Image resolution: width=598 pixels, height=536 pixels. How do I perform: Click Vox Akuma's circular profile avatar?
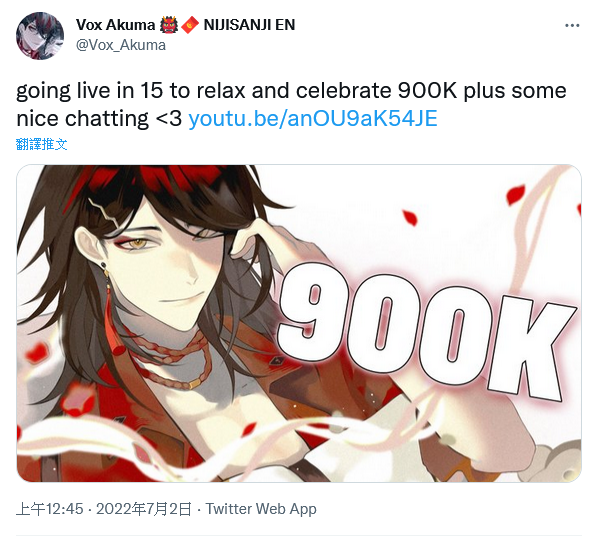[x=40, y=35]
